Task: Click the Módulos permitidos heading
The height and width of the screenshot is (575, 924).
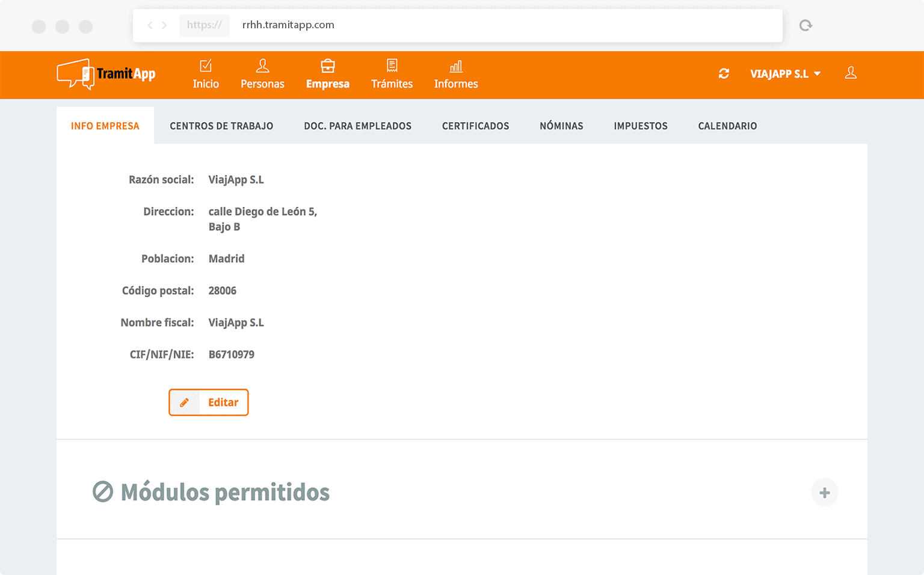Action: click(225, 492)
